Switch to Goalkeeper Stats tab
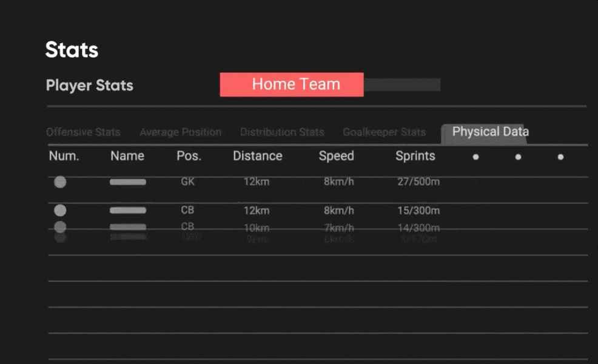Image resolution: width=598 pixels, height=364 pixels. coord(384,132)
